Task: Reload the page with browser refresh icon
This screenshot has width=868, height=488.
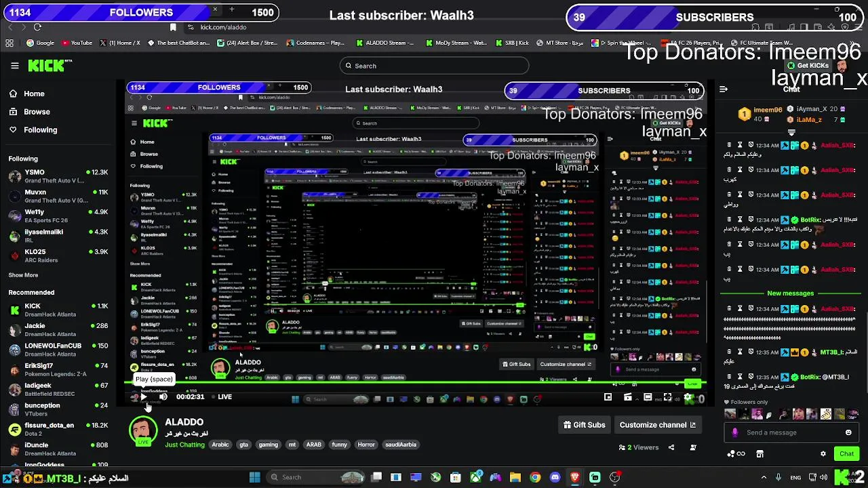Action: (37, 27)
